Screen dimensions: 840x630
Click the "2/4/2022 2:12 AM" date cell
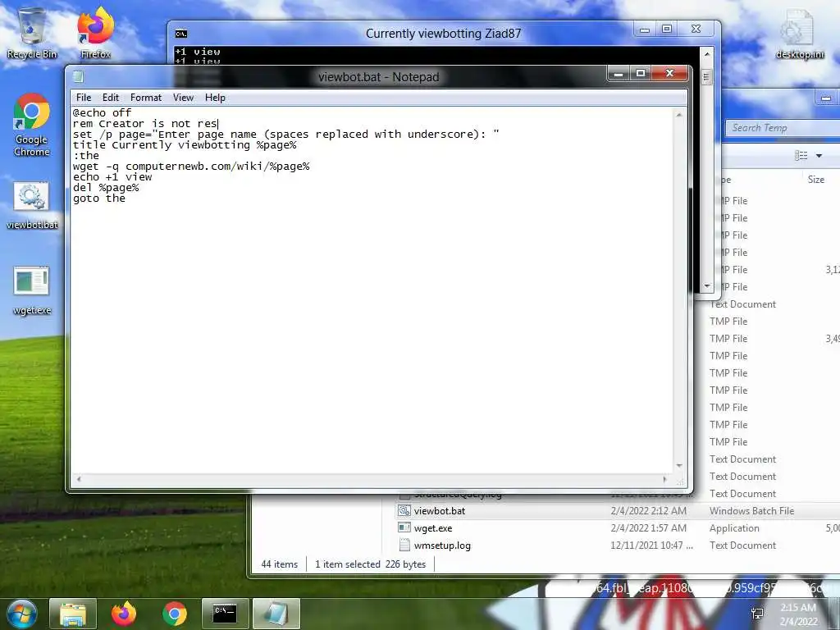point(648,510)
